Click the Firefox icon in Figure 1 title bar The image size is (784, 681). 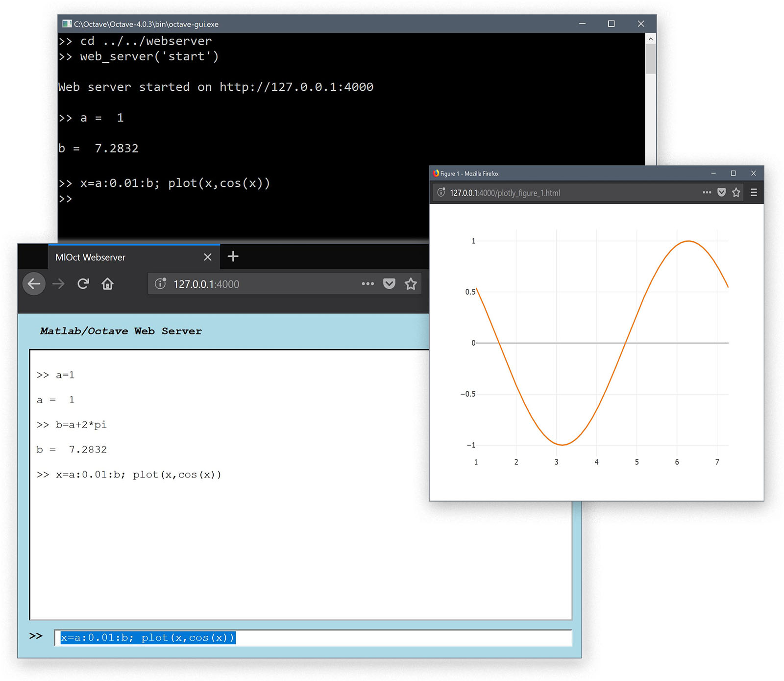coord(436,173)
